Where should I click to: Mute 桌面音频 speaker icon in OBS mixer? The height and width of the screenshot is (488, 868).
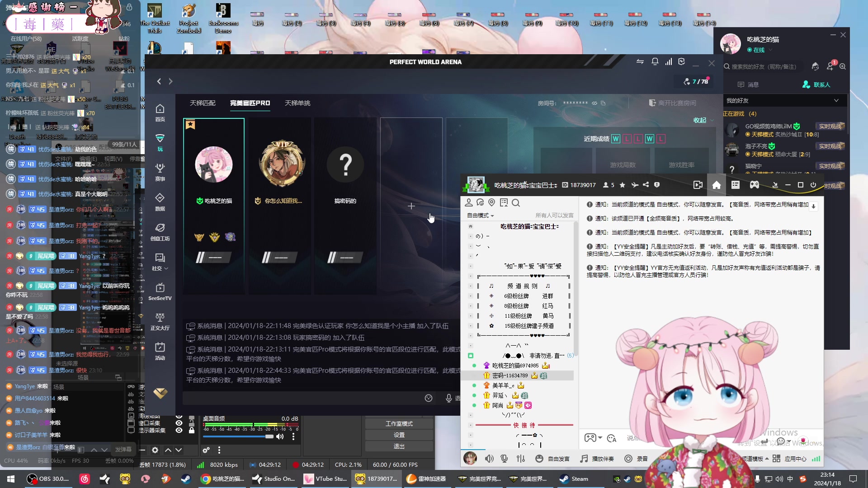pyautogui.click(x=280, y=436)
